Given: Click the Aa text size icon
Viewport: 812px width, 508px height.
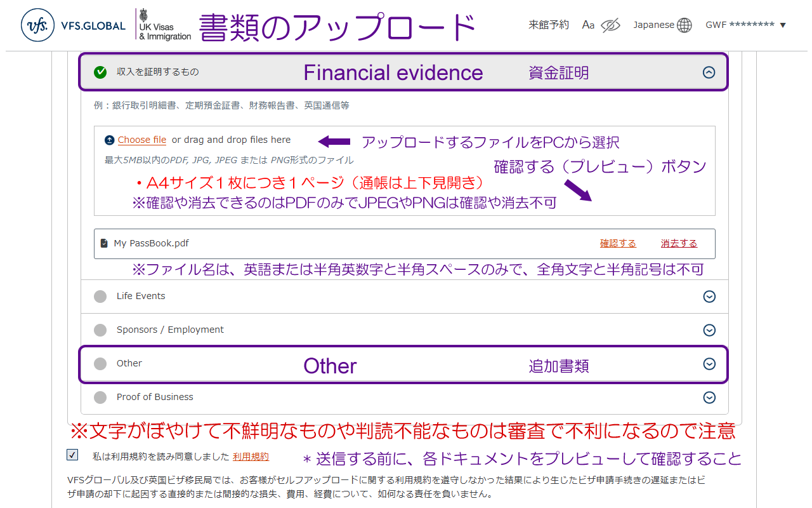Looking at the screenshot, I should [x=588, y=25].
